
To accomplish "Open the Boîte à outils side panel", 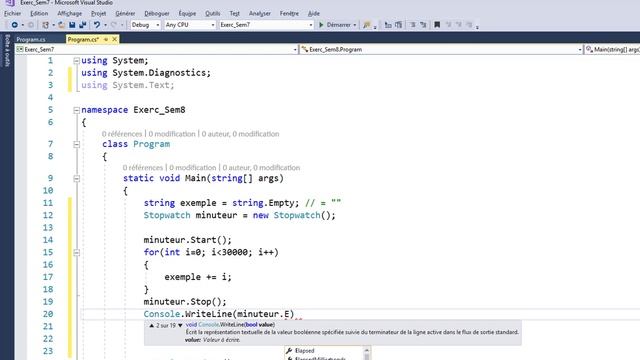I will click(x=7, y=50).
